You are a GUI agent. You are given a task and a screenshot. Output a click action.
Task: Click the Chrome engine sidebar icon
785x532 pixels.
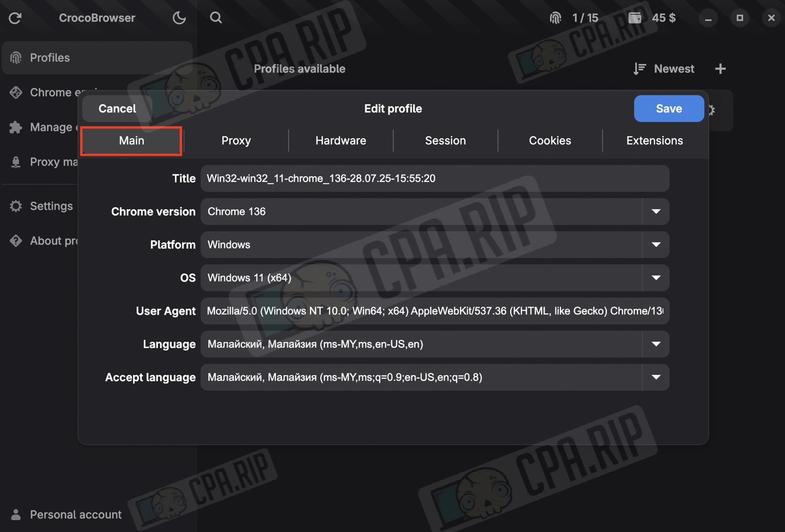(x=16, y=93)
